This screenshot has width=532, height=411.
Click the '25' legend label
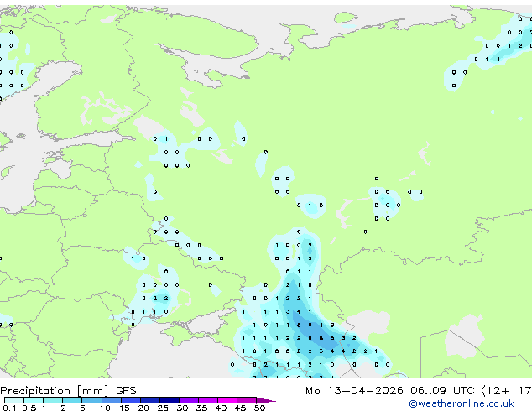click(x=163, y=408)
